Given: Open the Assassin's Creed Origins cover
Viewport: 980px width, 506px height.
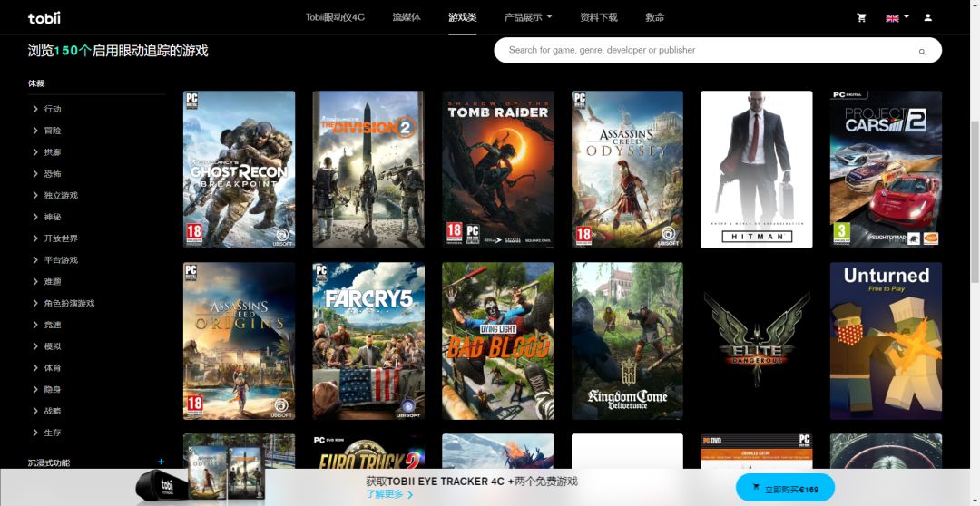Looking at the screenshot, I should click(239, 340).
